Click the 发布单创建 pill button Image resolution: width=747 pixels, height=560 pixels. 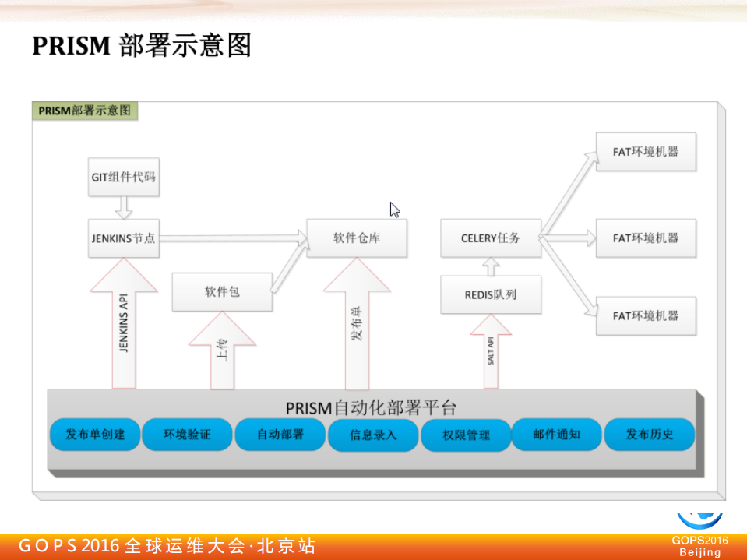94,435
